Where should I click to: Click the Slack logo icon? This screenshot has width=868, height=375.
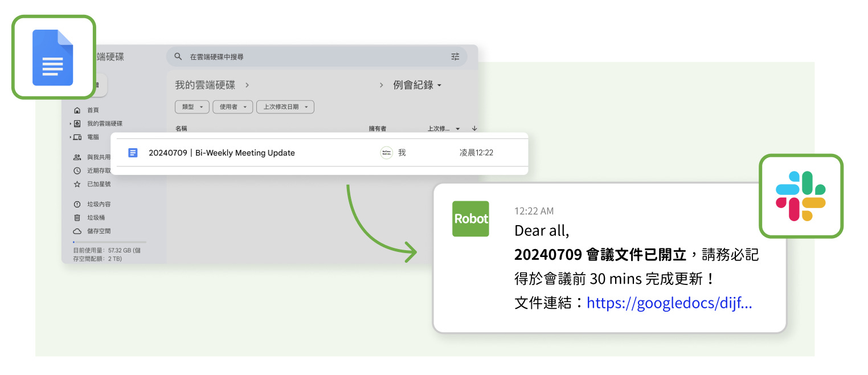[x=800, y=196]
